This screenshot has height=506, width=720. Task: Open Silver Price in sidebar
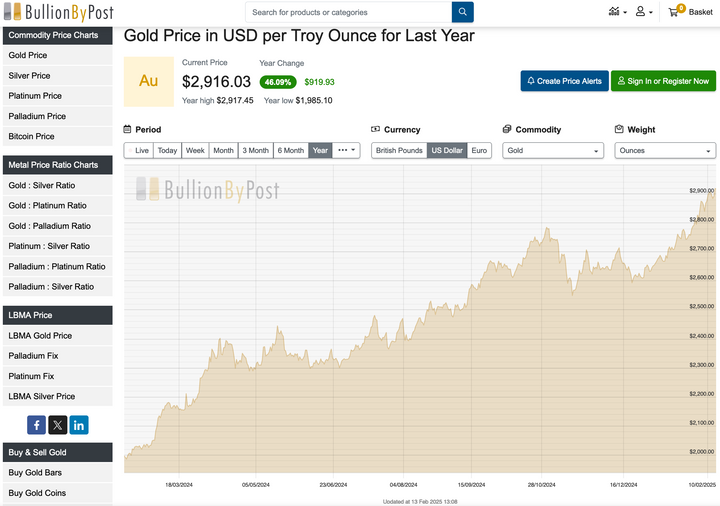pyautogui.click(x=29, y=76)
